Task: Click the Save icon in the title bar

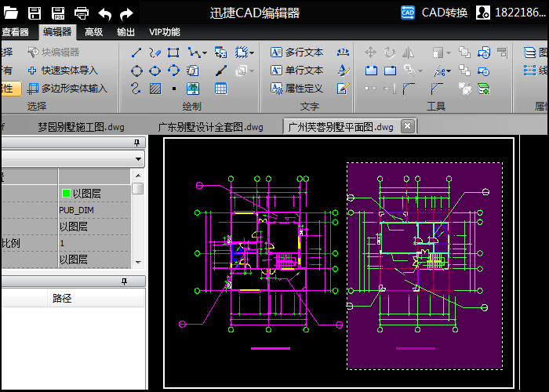Action: pos(35,13)
